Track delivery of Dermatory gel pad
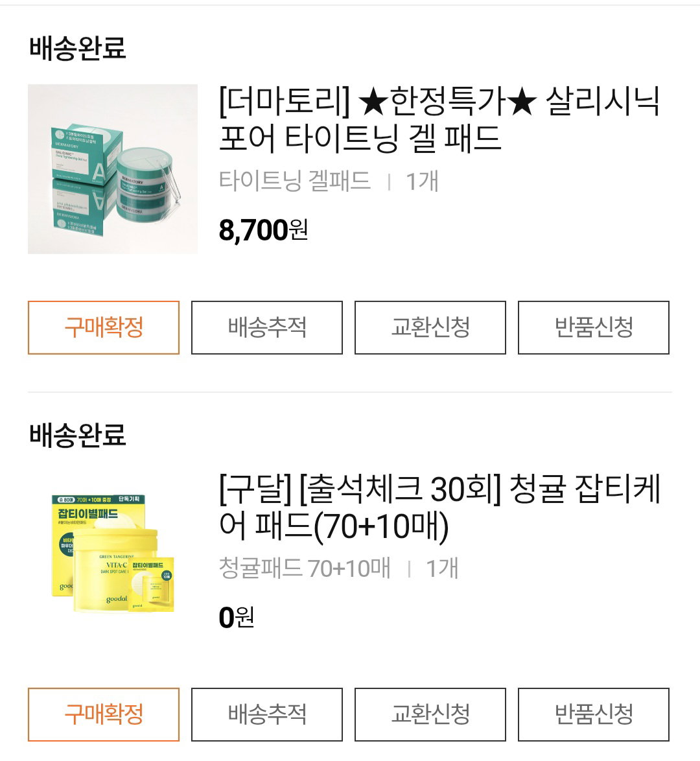The image size is (700, 761). point(267,327)
